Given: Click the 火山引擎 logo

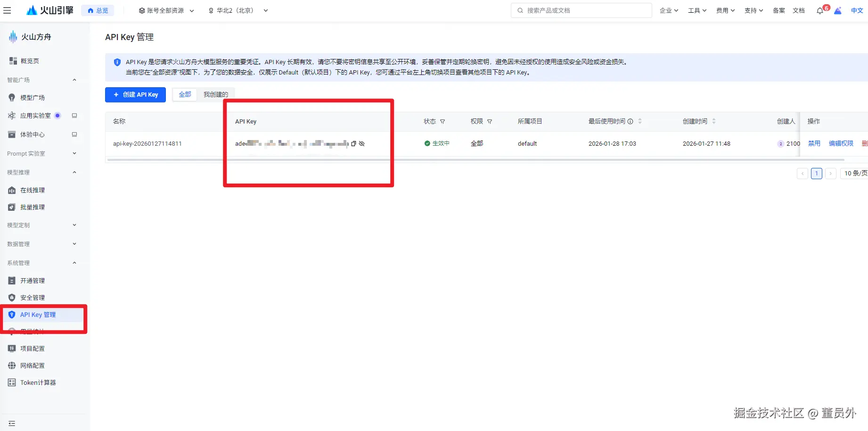Looking at the screenshot, I should click(50, 10).
